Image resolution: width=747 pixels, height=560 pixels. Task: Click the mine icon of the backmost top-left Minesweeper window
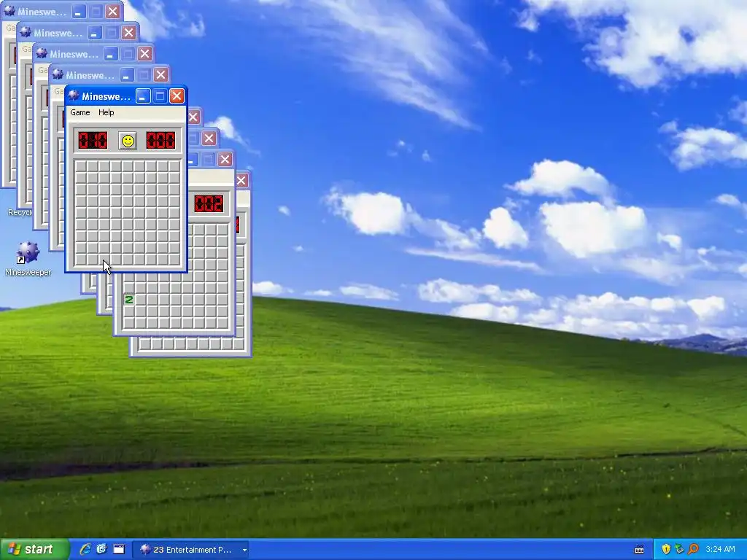pyautogui.click(x=9, y=12)
